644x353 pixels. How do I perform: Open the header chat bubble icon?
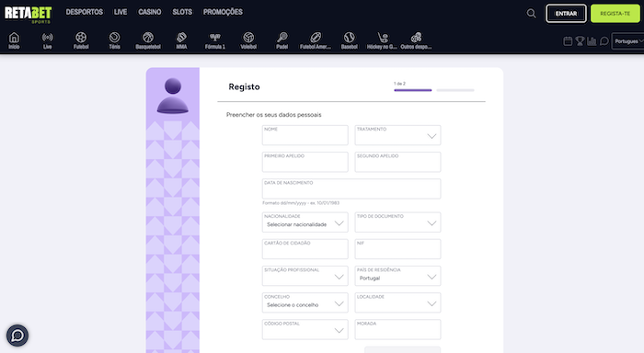pos(604,41)
